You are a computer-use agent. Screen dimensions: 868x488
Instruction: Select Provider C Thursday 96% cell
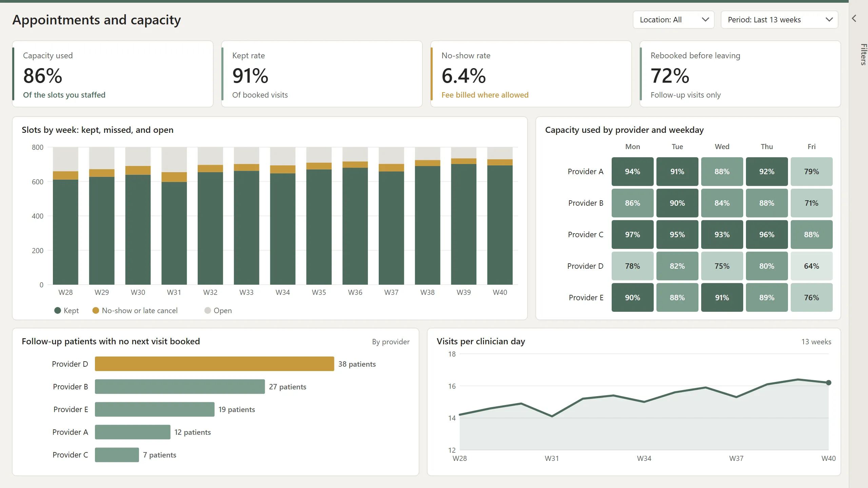pos(767,235)
